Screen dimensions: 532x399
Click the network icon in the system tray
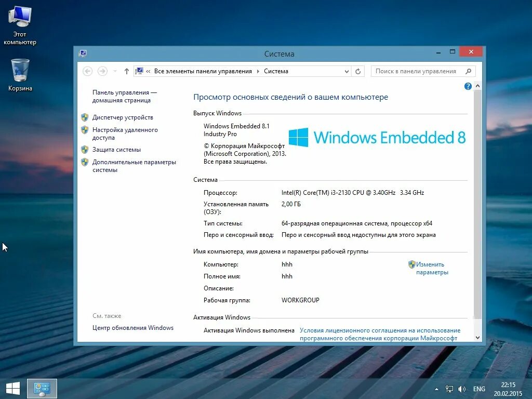(449, 389)
